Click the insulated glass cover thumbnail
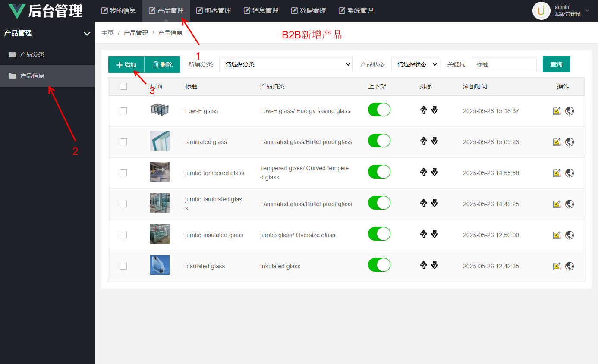The height and width of the screenshot is (364, 598). click(160, 265)
